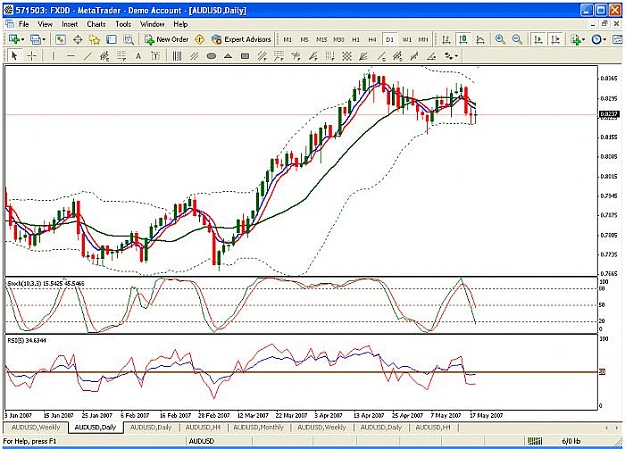The height and width of the screenshot is (449, 625).
Task: Select the Gann fan tool
Action: (364, 56)
